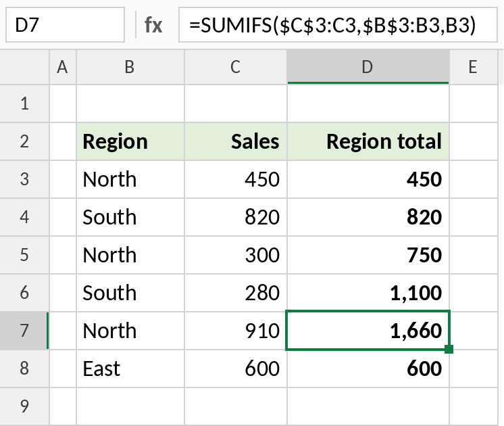504x426 pixels.
Task: Select column C header
Action: point(236,67)
